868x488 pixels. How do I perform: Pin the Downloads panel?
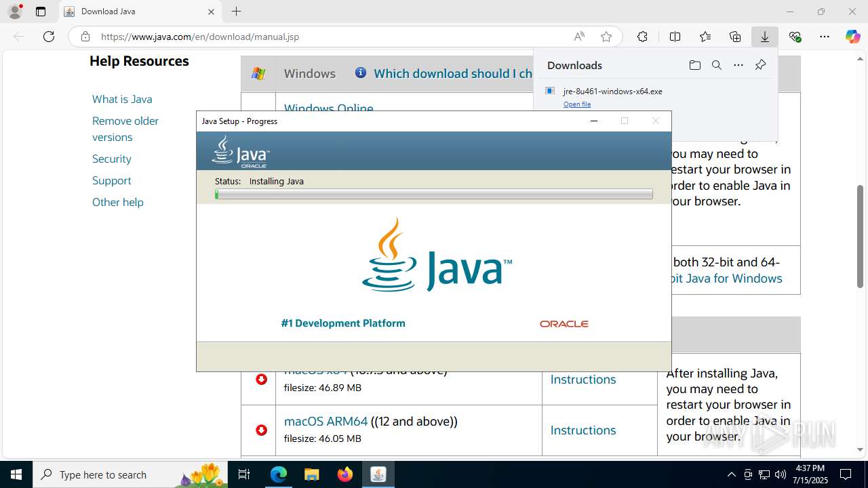click(760, 65)
